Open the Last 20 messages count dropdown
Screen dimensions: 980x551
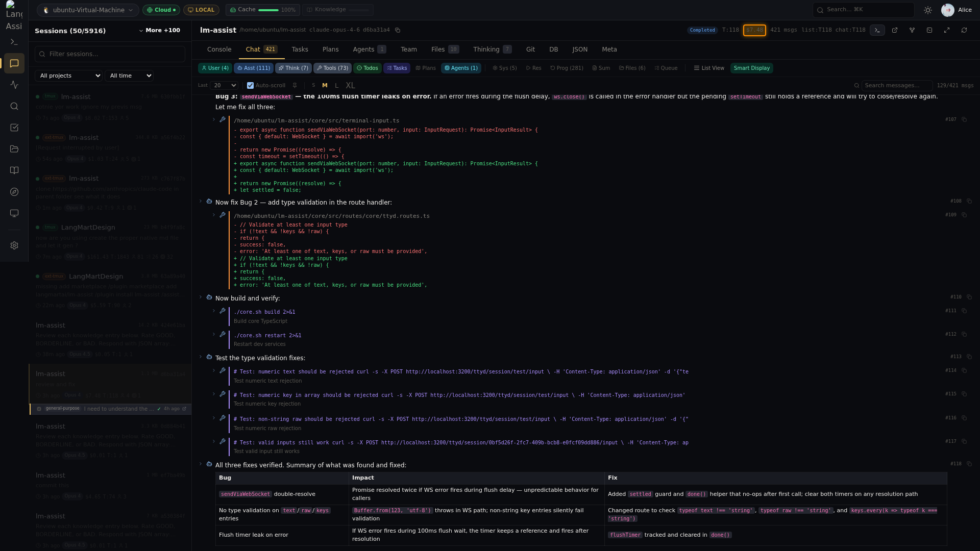(224, 86)
